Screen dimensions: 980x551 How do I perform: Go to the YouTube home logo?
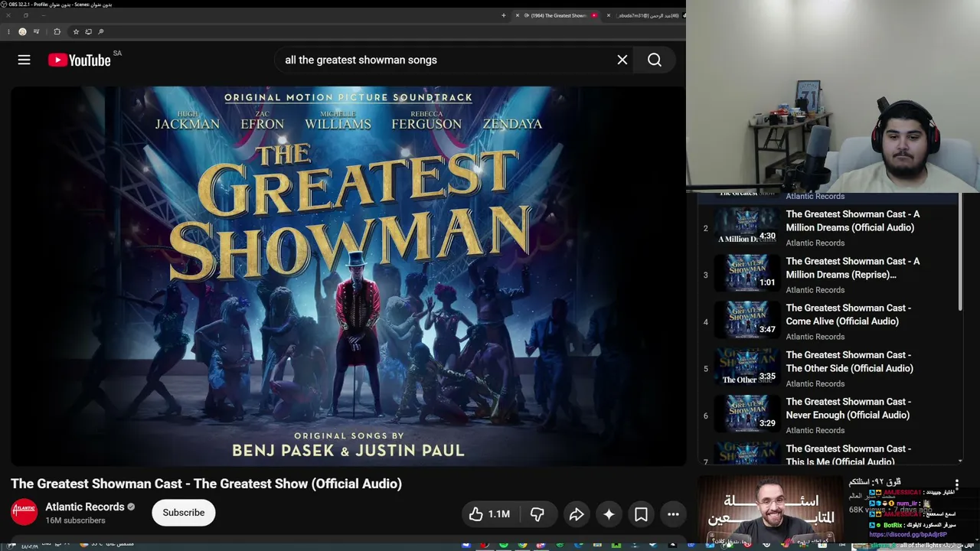point(80,60)
